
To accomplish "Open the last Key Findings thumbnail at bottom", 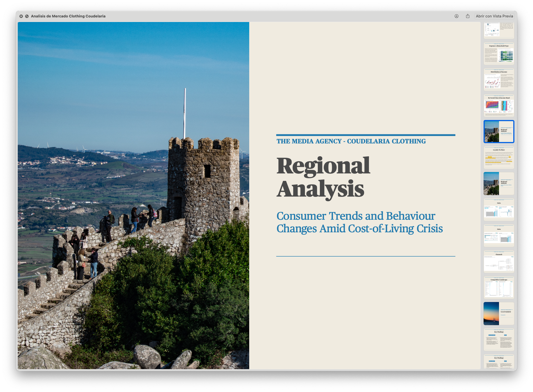I will 499,362.
